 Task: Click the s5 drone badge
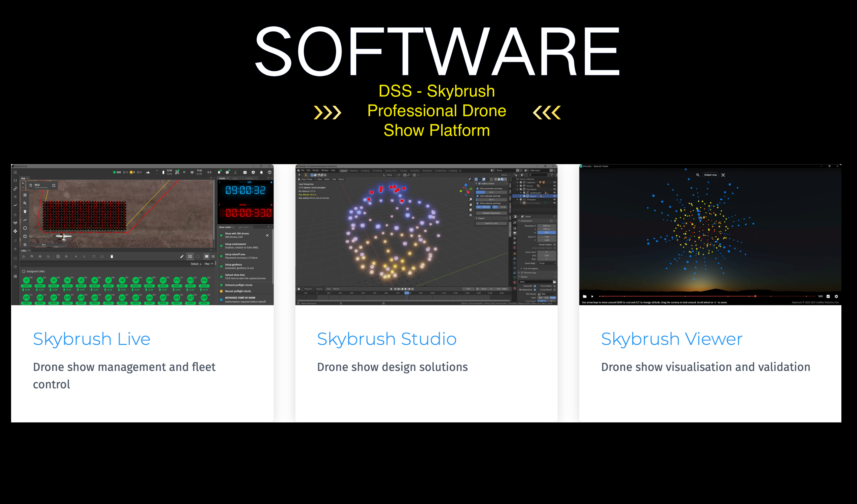point(81,280)
